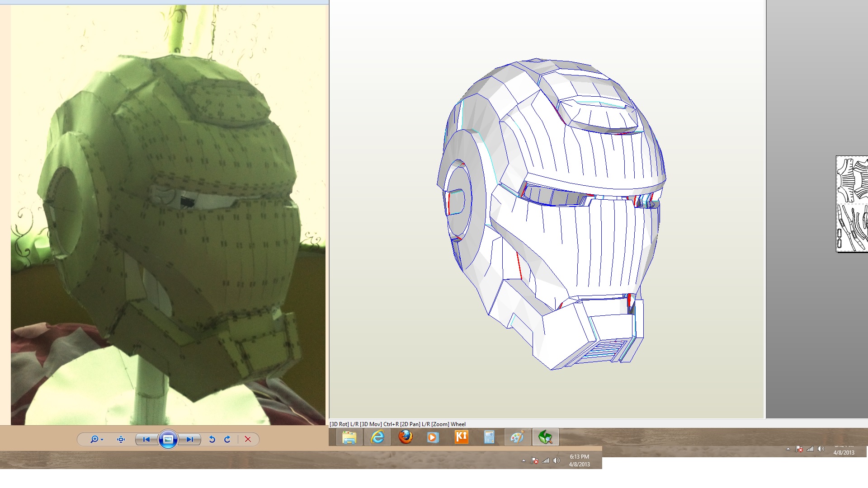868x488 pixels.
Task: Open File Explorer from taskbar
Action: [349, 437]
